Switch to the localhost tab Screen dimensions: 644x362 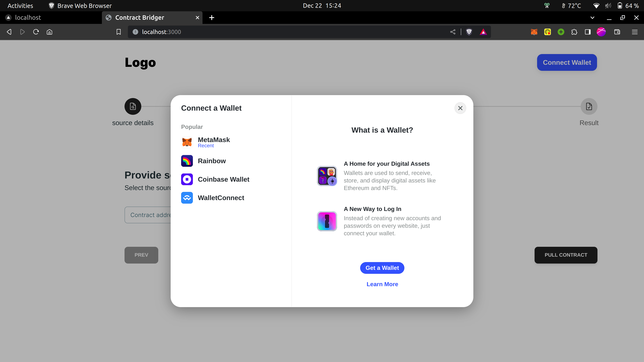[x=28, y=18]
